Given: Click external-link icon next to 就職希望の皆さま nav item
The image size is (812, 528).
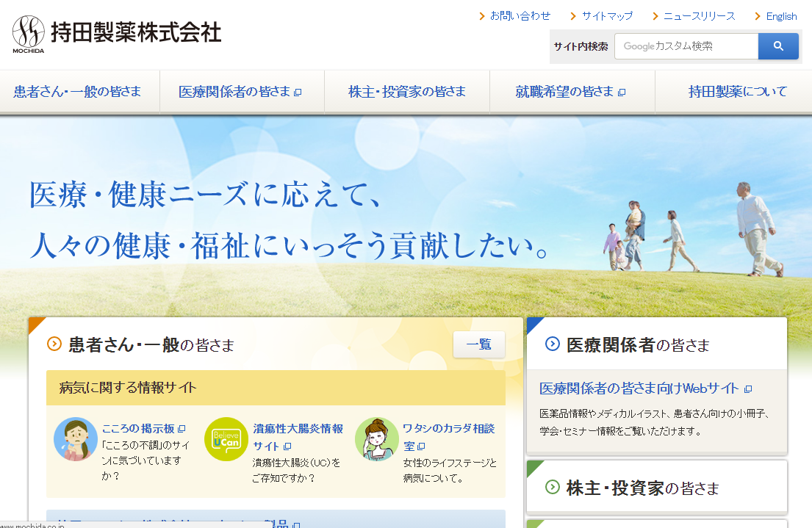Looking at the screenshot, I should tap(622, 92).
